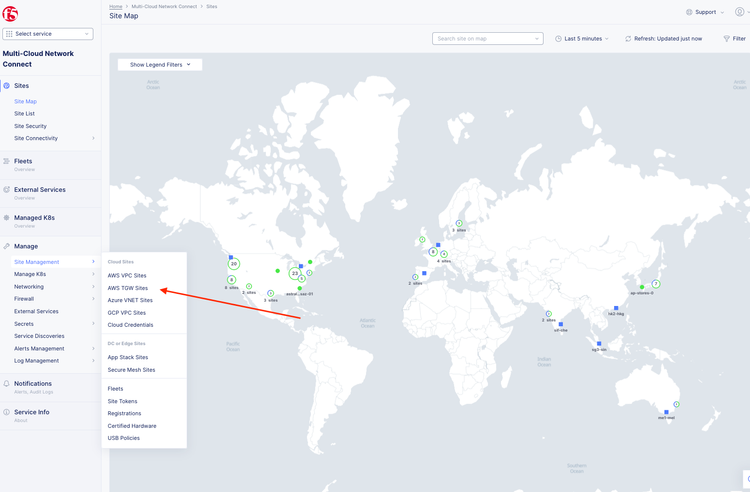Expand Manage K8s submenu chevron
The width and height of the screenshot is (750, 492).
(x=93, y=274)
